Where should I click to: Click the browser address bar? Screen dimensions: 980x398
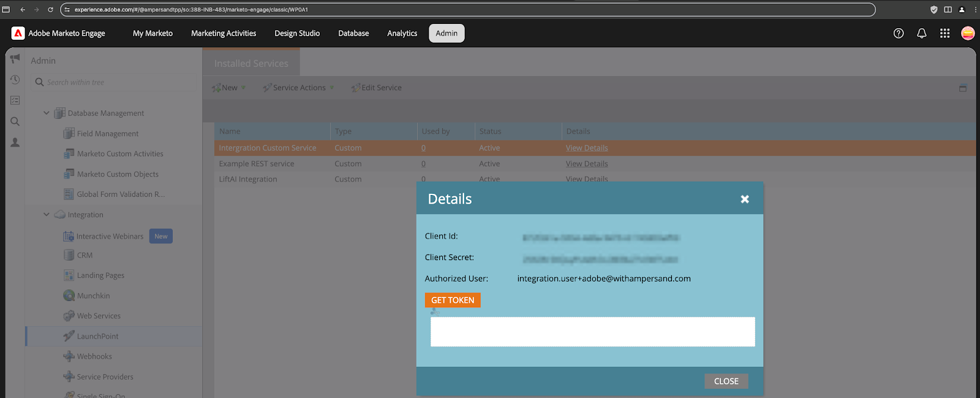click(469, 9)
